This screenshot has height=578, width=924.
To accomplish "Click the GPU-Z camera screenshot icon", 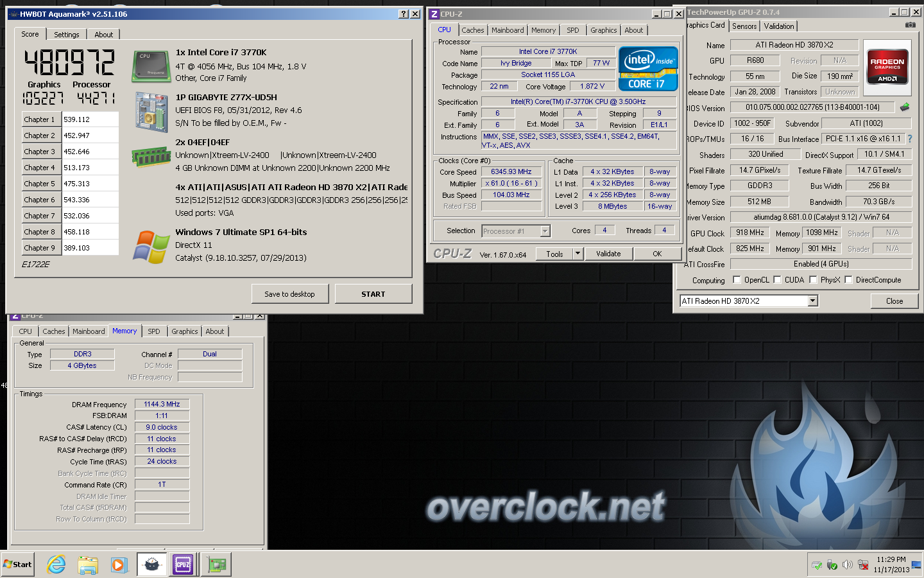I will [x=910, y=25].
